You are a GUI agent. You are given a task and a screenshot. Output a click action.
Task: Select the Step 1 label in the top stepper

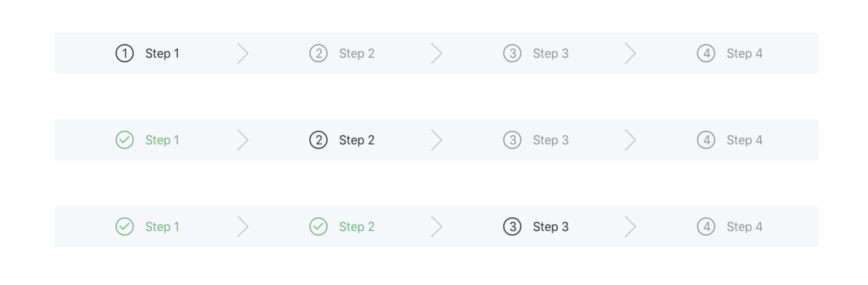click(x=162, y=54)
